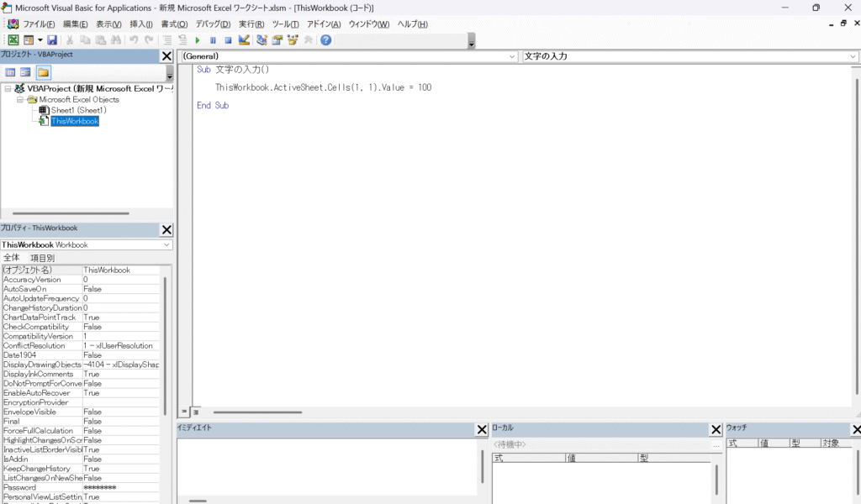Viewport: 861px width, 504px height.
Task: Open the ヘルプ(H) menu
Action: 412,24
